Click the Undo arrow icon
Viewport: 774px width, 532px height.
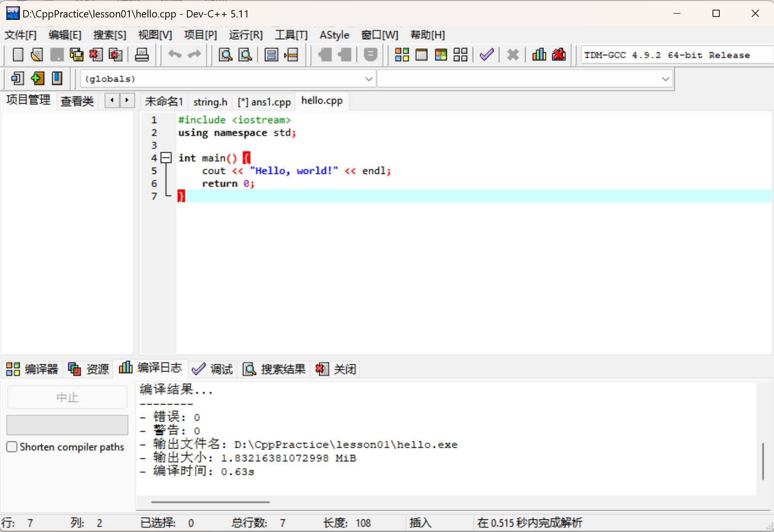(x=175, y=55)
